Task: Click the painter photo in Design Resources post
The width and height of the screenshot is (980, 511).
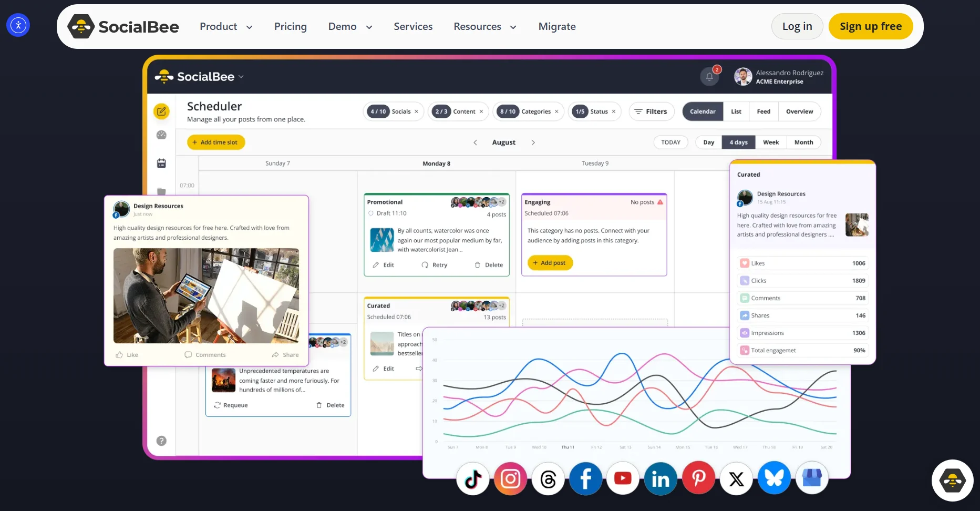Action: point(206,296)
